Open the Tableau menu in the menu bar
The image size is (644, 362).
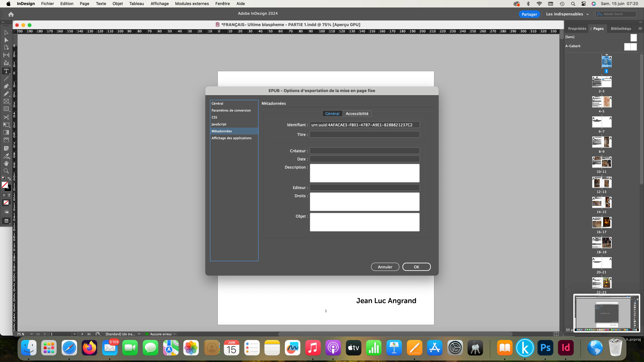point(136,3)
